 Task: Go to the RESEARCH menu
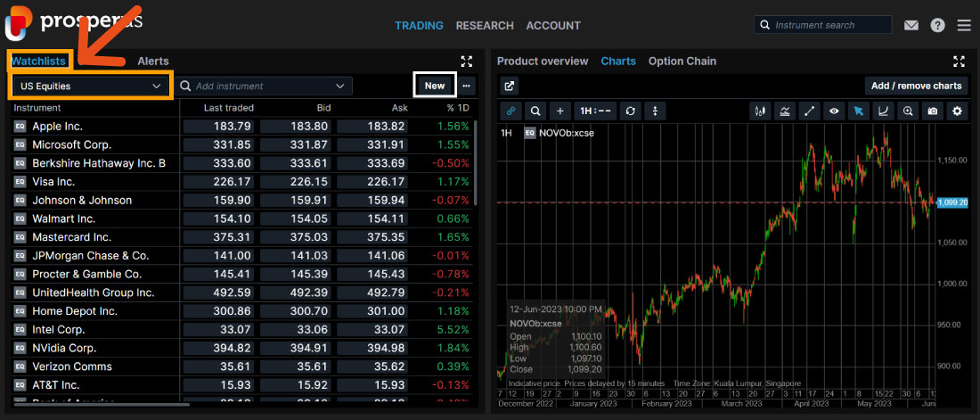coord(485,26)
